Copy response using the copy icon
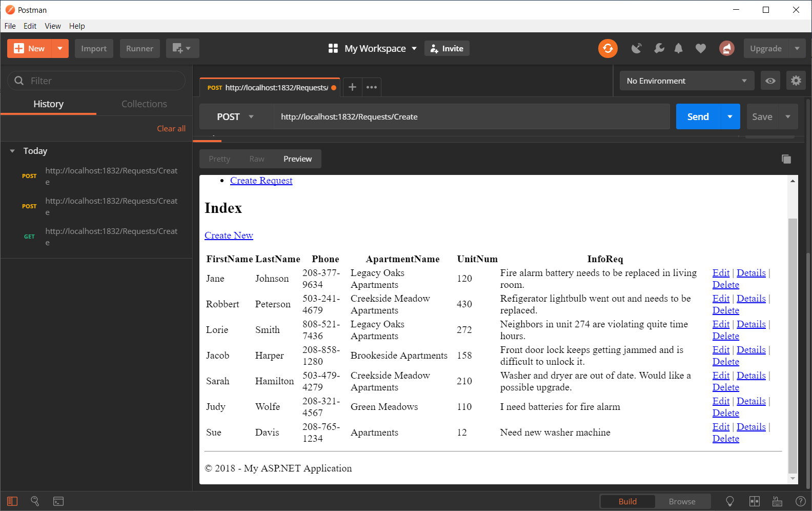The image size is (812, 511). [x=786, y=159]
